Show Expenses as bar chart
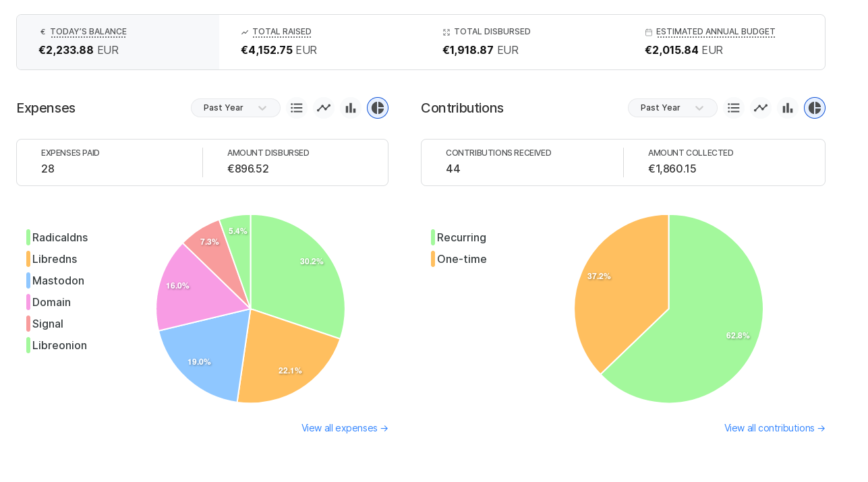The image size is (868, 482). 351,108
